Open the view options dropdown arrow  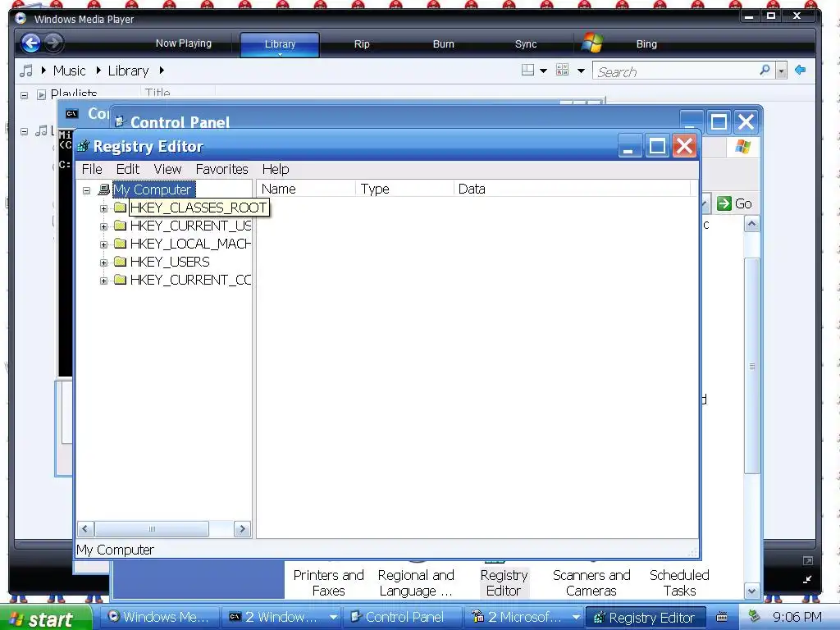point(581,71)
